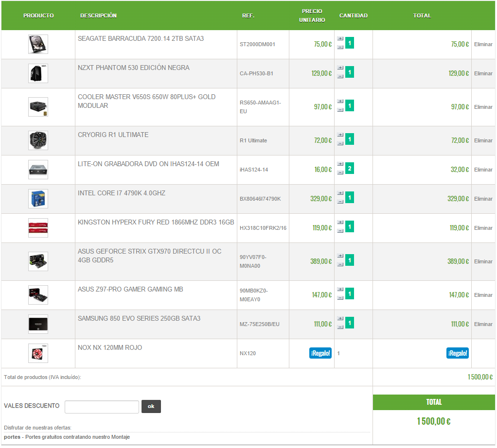Open NZXT Phantom case thumbnail
The image size is (497, 448).
38,73
